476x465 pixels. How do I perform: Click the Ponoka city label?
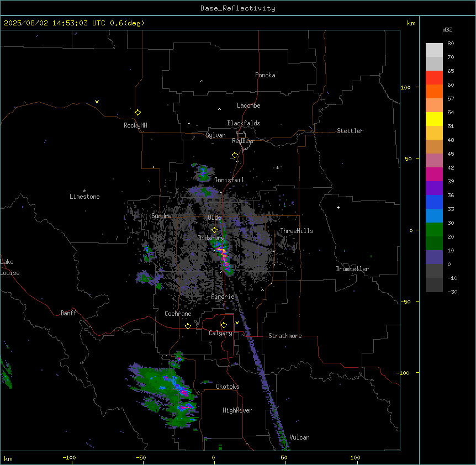tap(265, 75)
